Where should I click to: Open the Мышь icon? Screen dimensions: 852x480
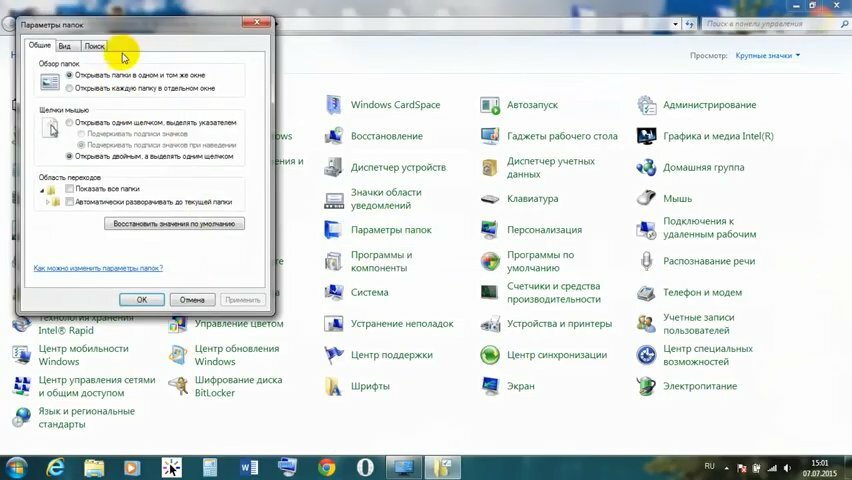pos(646,199)
